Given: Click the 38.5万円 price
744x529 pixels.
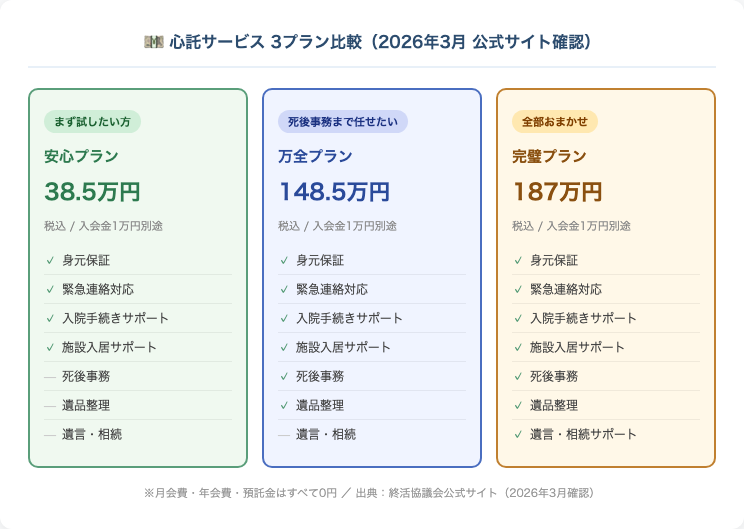Looking at the screenshot, I should click(92, 192).
